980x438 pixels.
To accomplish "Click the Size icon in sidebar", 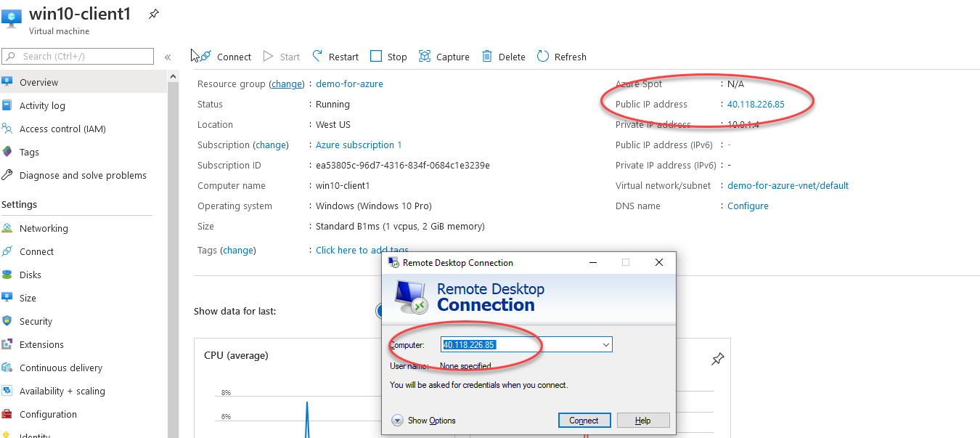I will (x=7, y=298).
